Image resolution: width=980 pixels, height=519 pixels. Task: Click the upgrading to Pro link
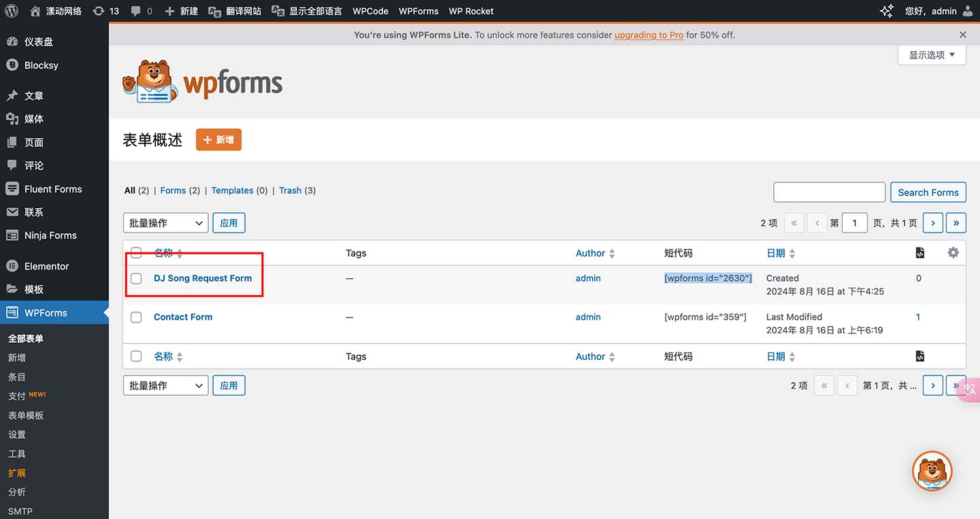click(x=649, y=35)
